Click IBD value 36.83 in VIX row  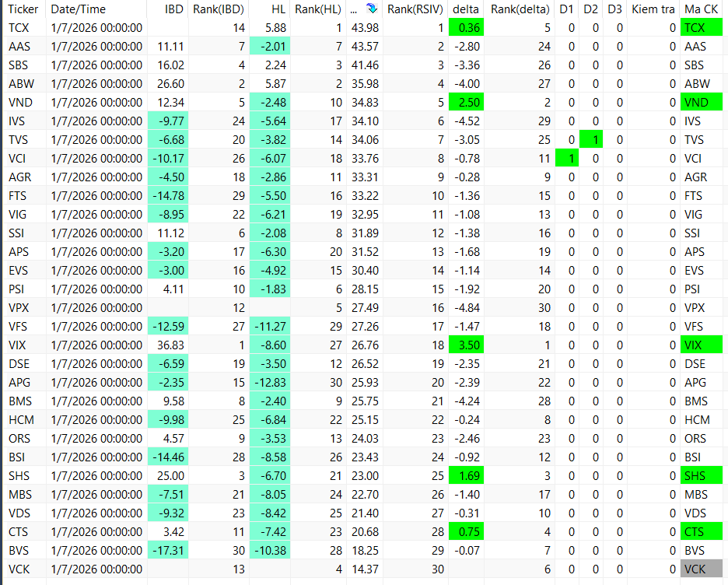click(170, 345)
